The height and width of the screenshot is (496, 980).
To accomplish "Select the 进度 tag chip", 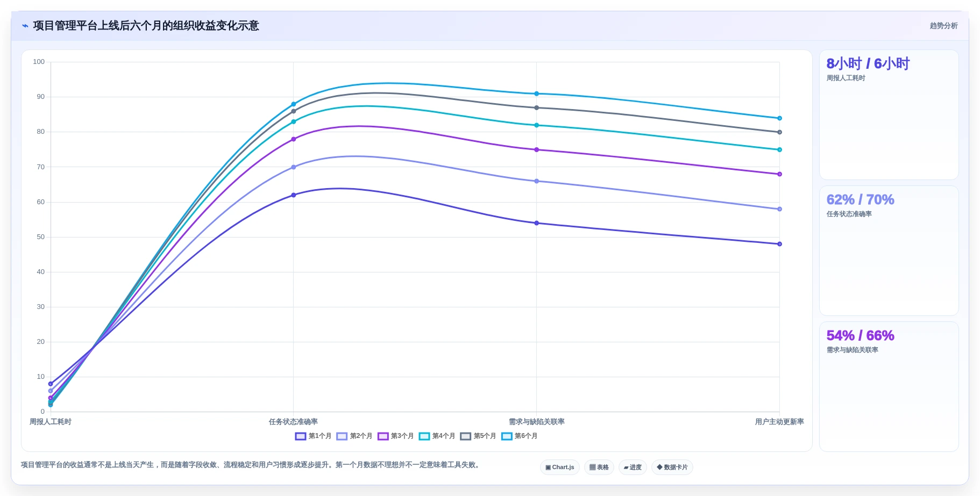I will pos(633,467).
